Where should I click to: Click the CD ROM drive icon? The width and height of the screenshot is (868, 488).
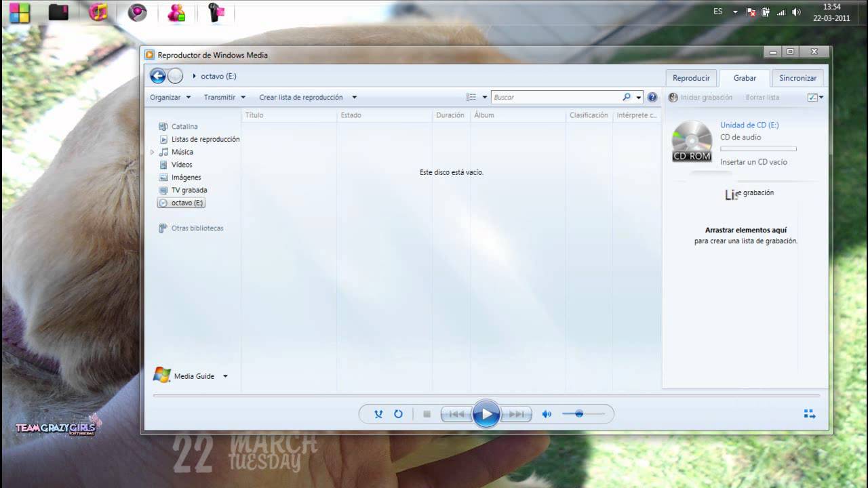pyautogui.click(x=692, y=141)
